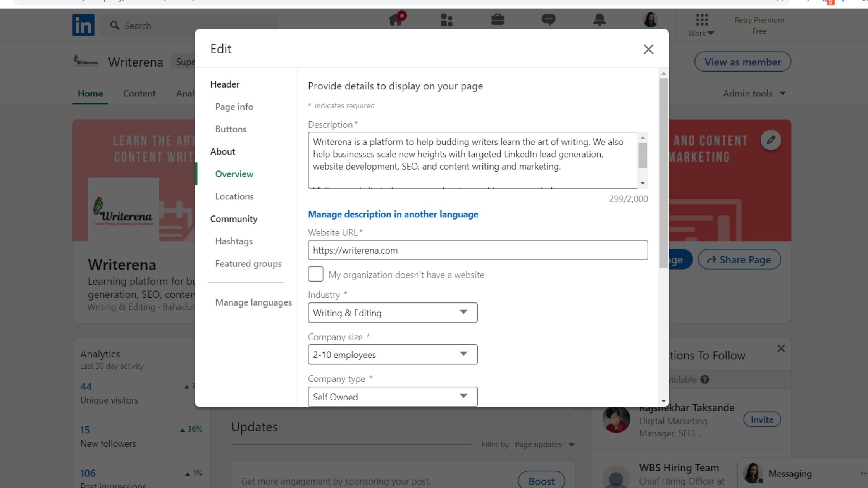Click the Boost button
Image resolution: width=868 pixels, height=488 pixels.
(x=541, y=481)
